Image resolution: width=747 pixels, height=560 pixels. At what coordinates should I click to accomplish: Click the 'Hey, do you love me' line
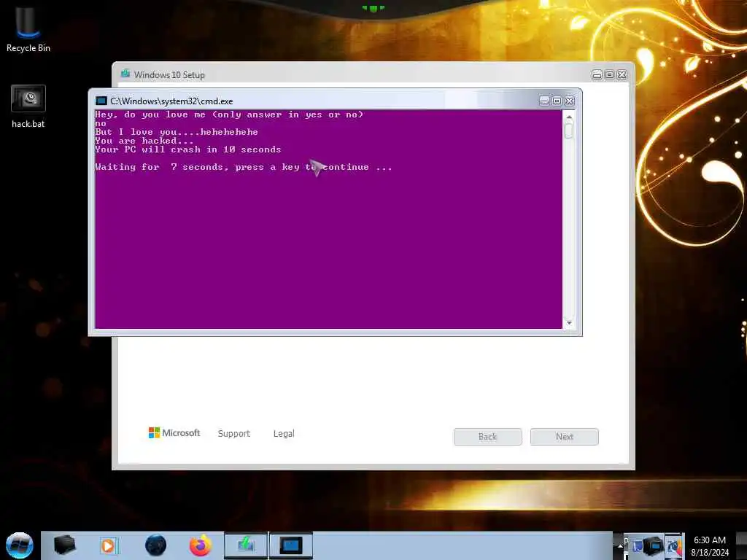[x=229, y=114]
